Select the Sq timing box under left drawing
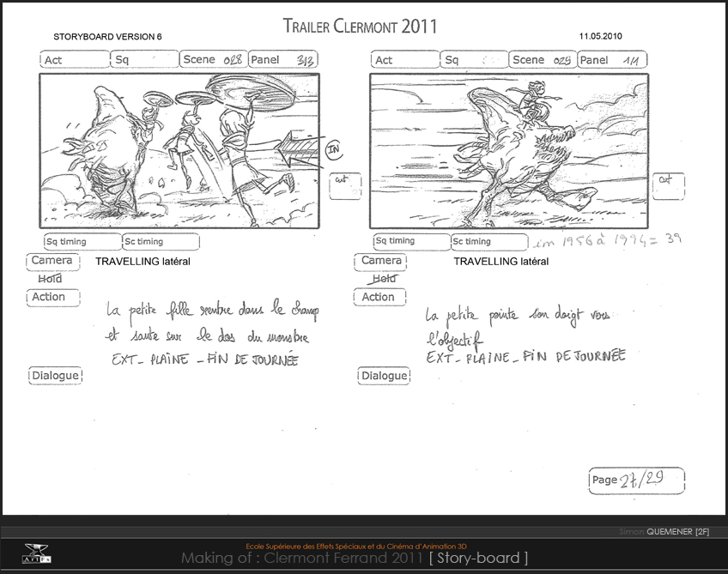 (x=82, y=242)
